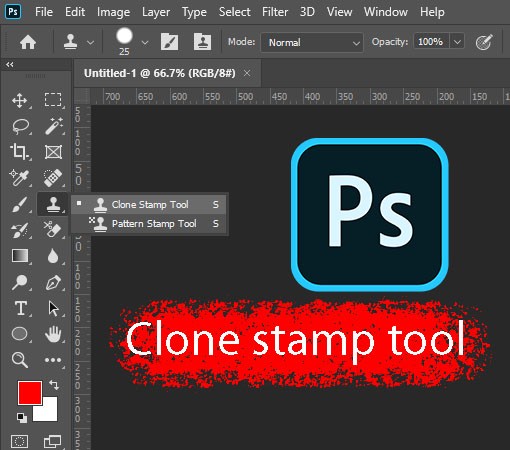
Task: Open the Select menu
Action: (x=235, y=12)
